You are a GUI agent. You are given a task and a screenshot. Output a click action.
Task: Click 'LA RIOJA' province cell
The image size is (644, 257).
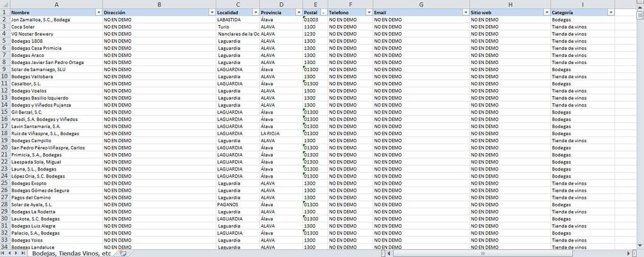[x=281, y=133]
